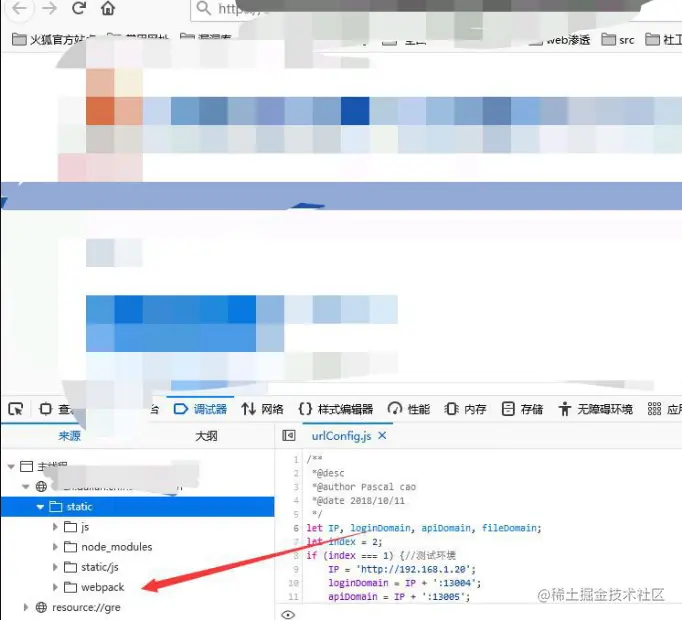
Task: Click line number 6 in the gutter
Action: click(x=296, y=528)
